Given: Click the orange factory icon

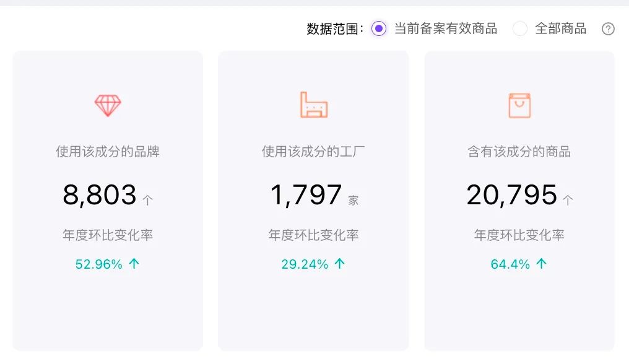Looking at the screenshot, I should point(314,105).
